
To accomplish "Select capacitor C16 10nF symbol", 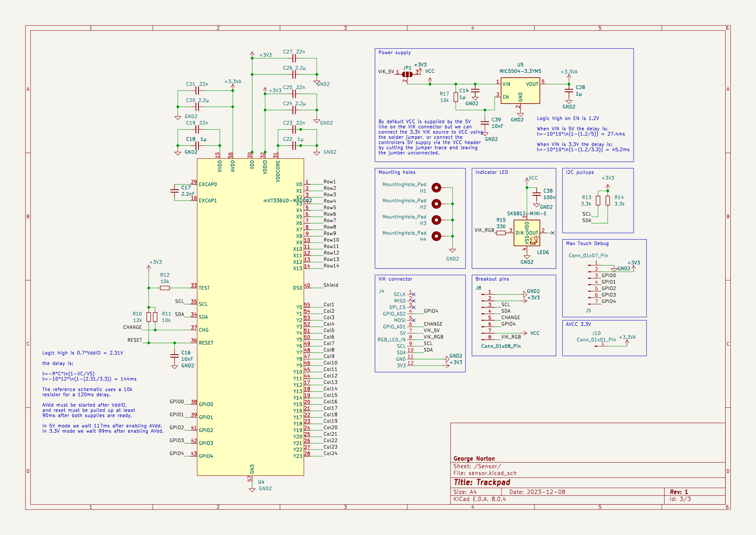I will [174, 356].
